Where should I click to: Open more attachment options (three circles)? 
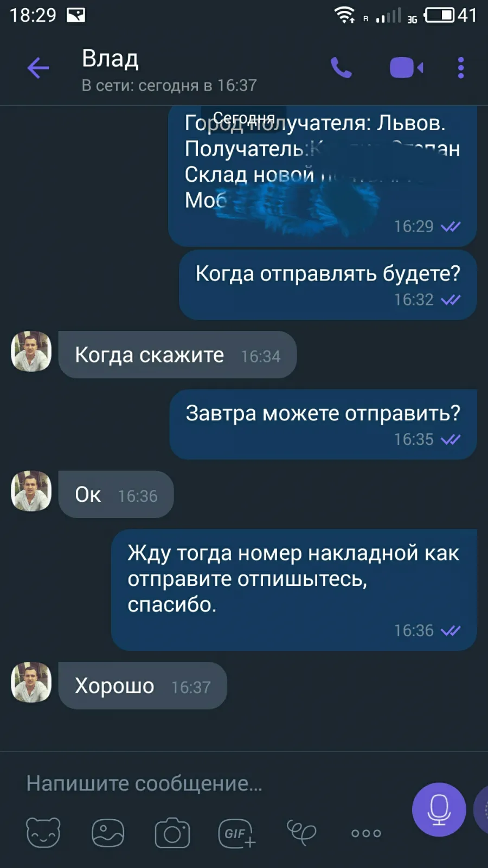(x=366, y=833)
